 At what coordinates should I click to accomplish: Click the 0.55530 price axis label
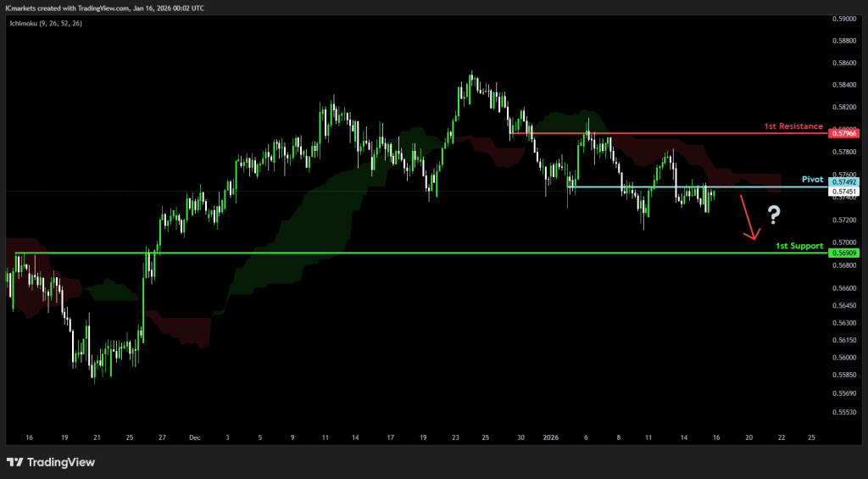tap(844, 412)
